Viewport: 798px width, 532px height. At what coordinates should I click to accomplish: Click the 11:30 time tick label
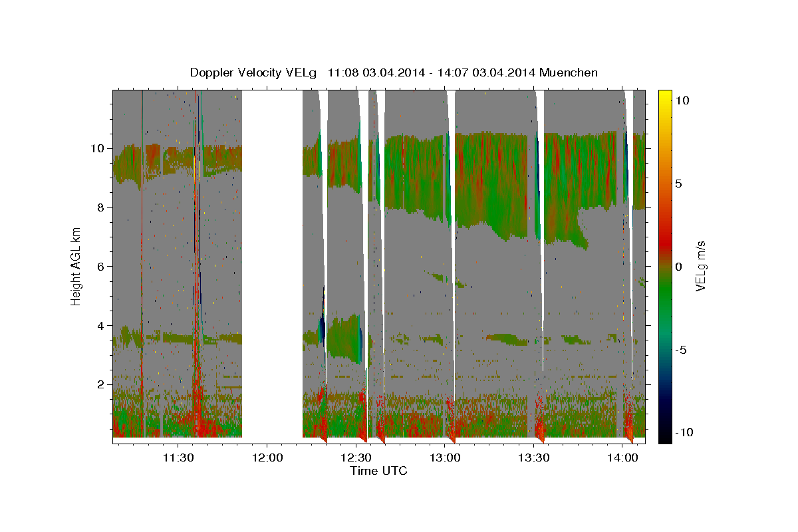tap(178, 458)
